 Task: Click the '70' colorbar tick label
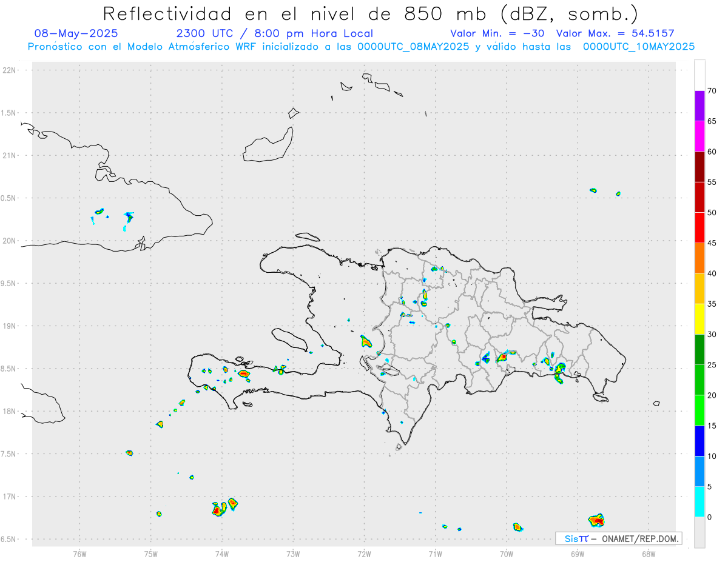point(712,91)
